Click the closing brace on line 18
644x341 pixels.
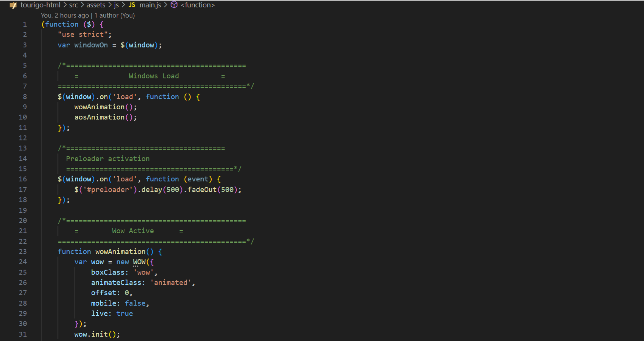point(60,200)
